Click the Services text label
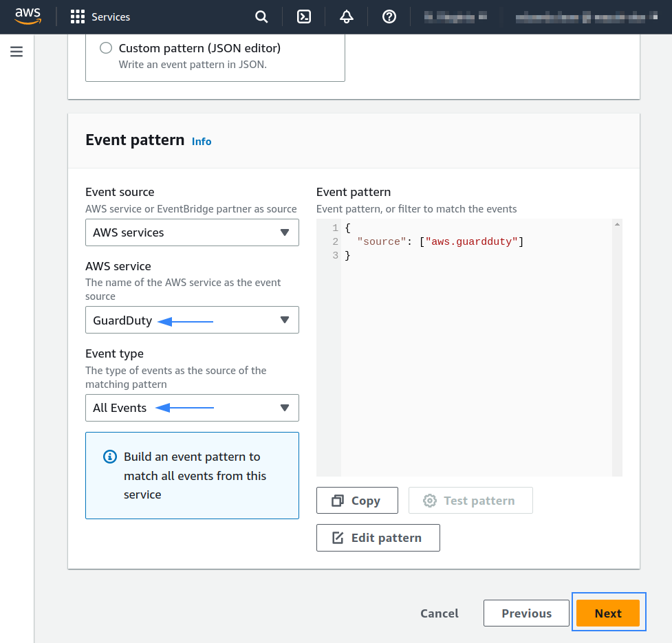This screenshot has width=672, height=643. (111, 17)
